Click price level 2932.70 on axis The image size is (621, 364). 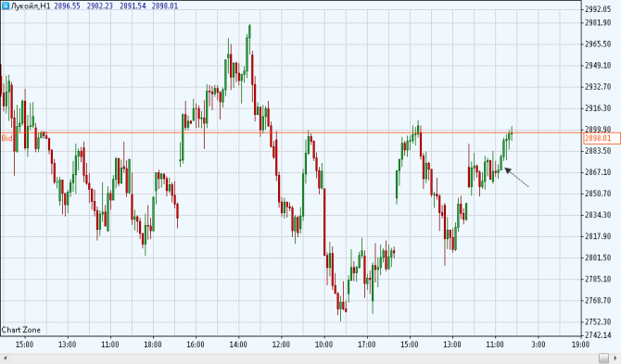point(598,87)
